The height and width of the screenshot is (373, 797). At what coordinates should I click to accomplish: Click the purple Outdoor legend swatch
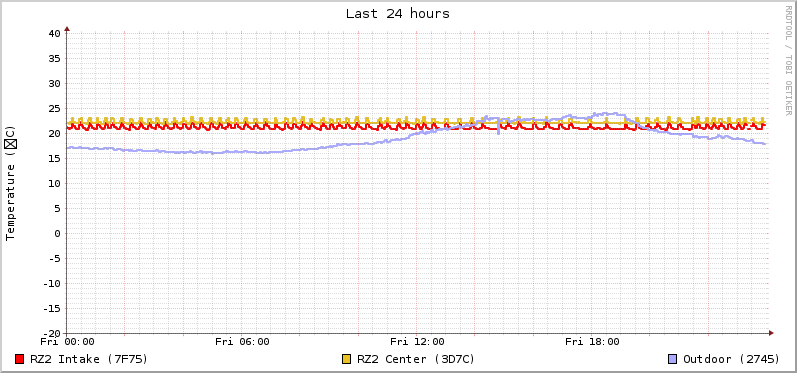pyautogui.click(x=672, y=359)
